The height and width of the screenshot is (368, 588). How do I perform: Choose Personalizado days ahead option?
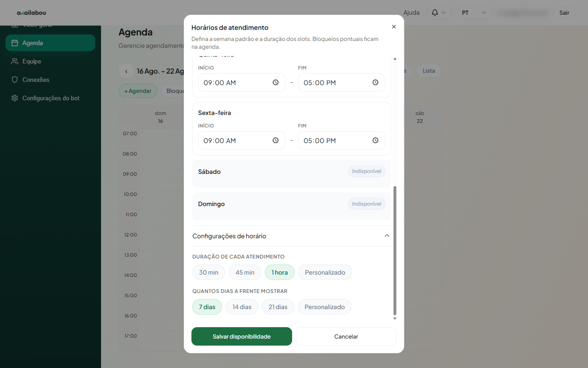pos(325,307)
